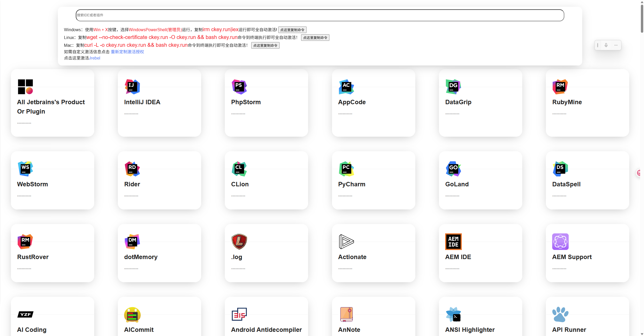Click the WebStorm WS icon
The height and width of the screenshot is (336, 644).
point(25,169)
